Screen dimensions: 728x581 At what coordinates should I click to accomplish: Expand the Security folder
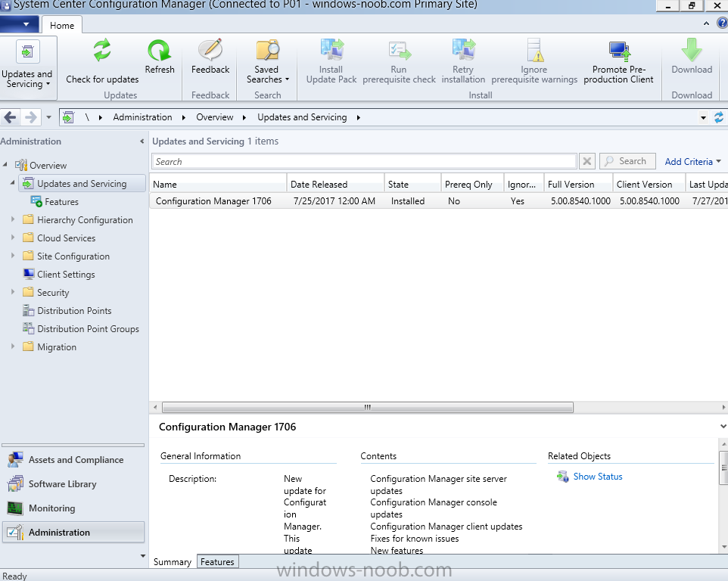coord(13,291)
